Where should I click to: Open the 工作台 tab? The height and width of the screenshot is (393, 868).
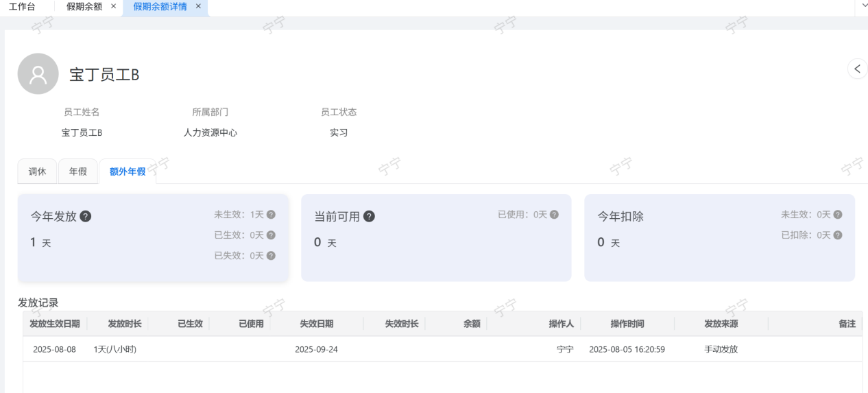pos(22,6)
